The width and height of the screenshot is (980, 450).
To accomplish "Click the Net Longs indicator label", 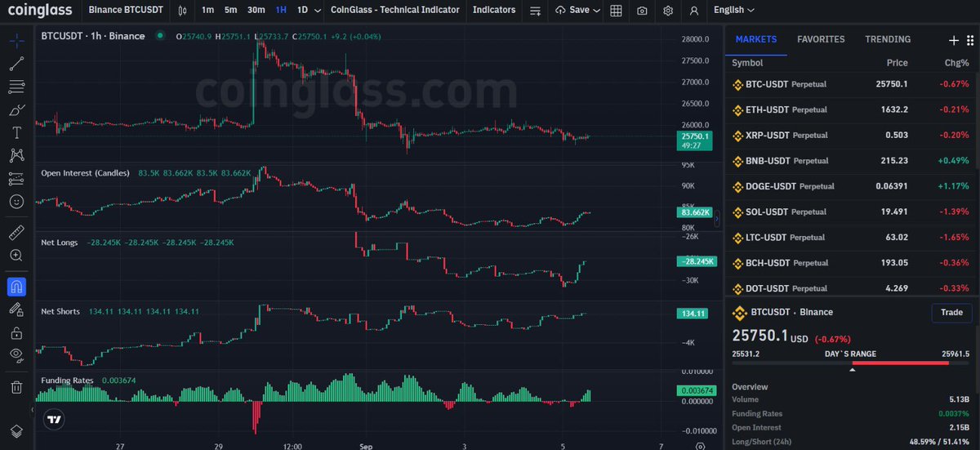I will [x=60, y=243].
